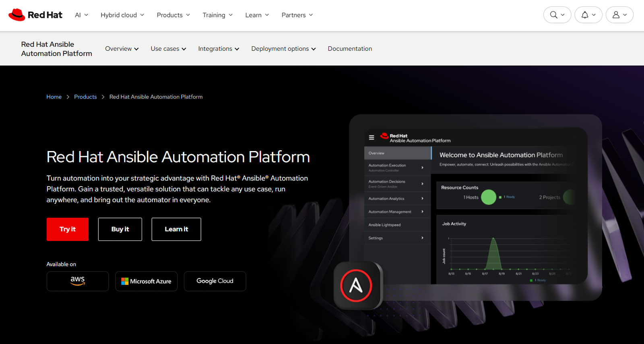The height and width of the screenshot is (344, 644).
Task: Click the current page breadcrumb text
Action: [156, 97]
